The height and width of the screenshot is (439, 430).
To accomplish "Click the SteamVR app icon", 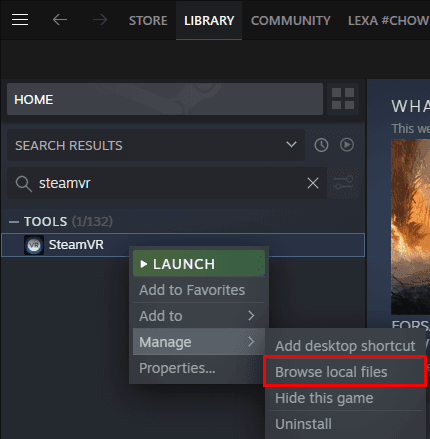I will pos(34,245).
